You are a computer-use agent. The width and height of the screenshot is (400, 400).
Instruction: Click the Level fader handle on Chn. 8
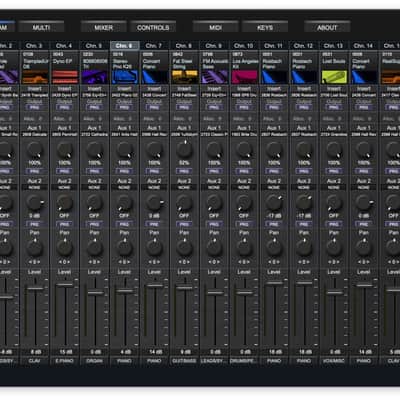tap(184, 288)
